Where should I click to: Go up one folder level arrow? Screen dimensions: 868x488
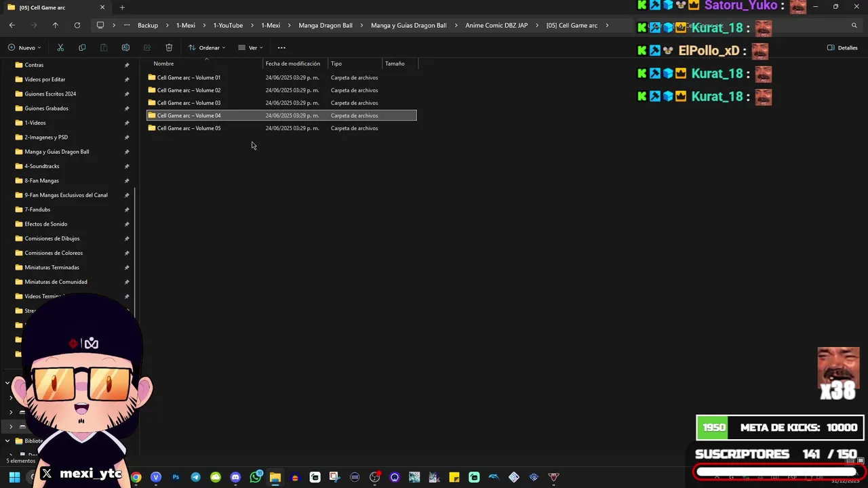tap(56, 25)
